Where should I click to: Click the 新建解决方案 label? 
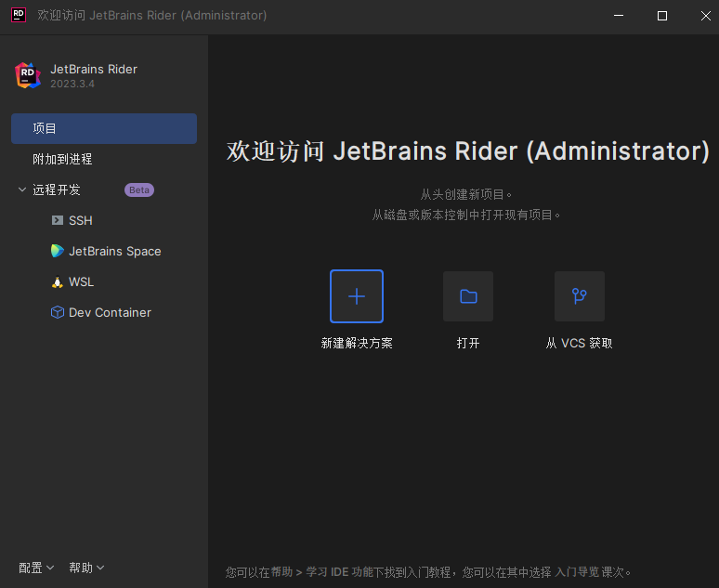pos(357,343)
